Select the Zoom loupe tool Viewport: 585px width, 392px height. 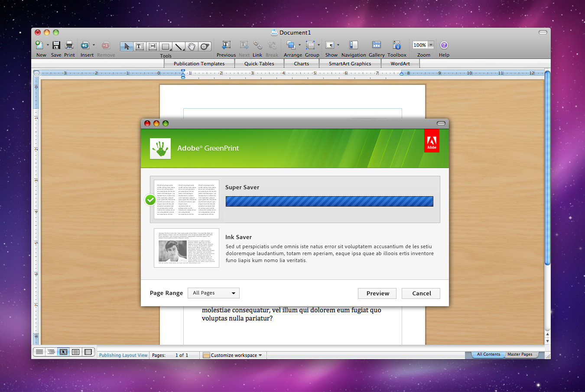point(205,46)
